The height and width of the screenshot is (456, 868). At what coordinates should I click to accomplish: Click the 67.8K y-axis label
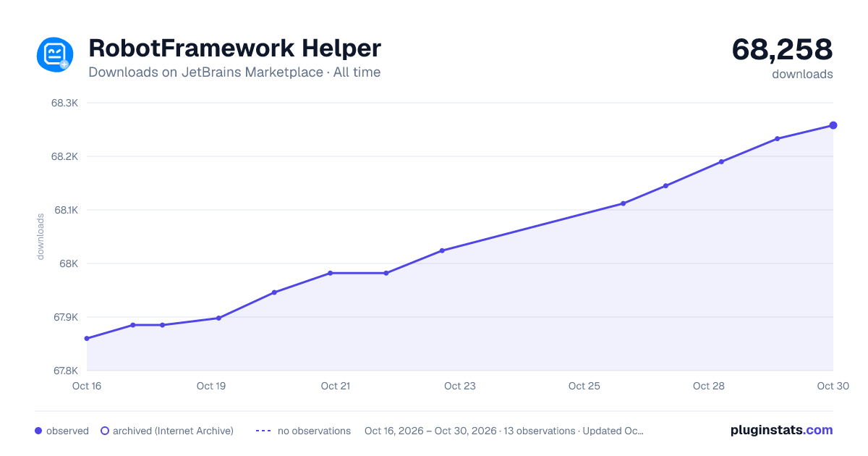coord(64,371)
